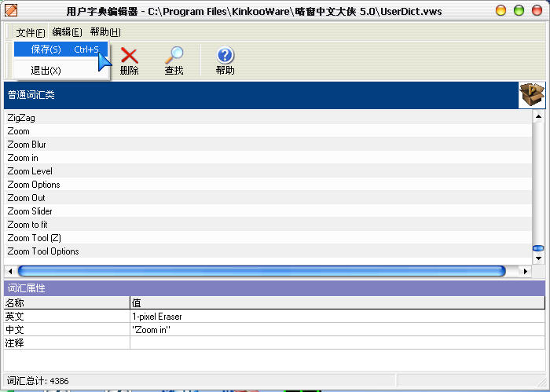This screenshot has height=392, width=550.
Task: Click the horizontal scrollbar left arrow
Action: 10,271
